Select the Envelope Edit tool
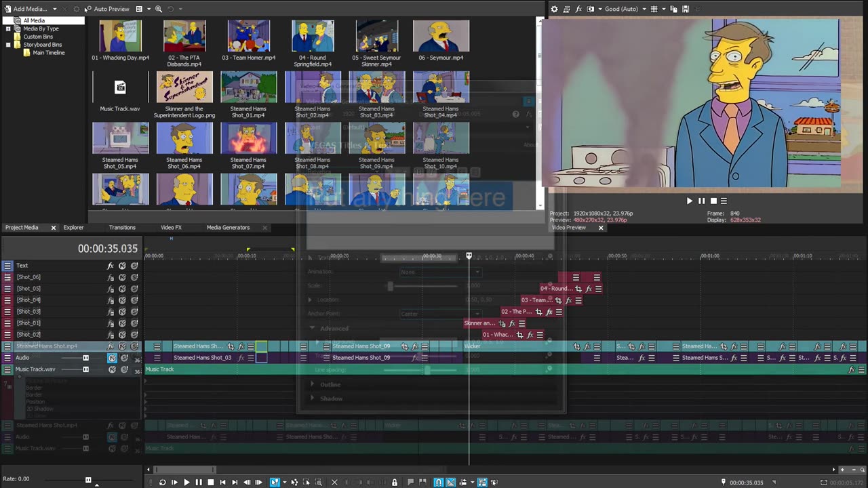Viewport: 868px width, 488px height. [x=294, y=483]
